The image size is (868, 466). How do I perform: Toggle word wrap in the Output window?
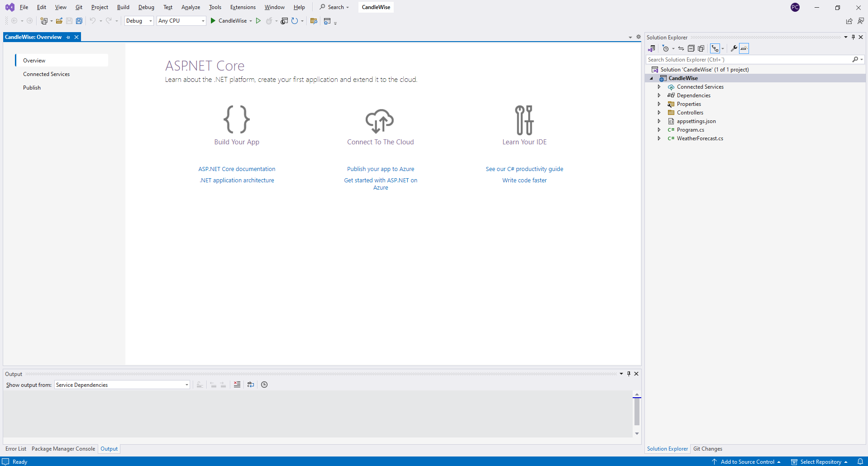pyautogui.click(x=251, y=384)
